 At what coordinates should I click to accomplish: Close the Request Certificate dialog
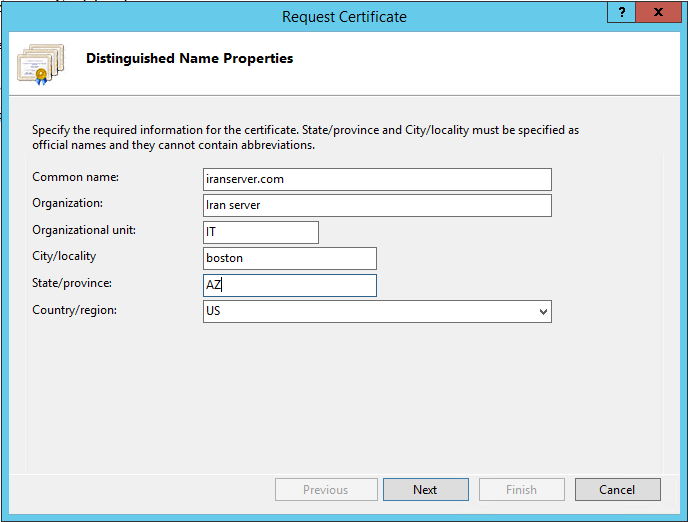[x=658, y=12]
